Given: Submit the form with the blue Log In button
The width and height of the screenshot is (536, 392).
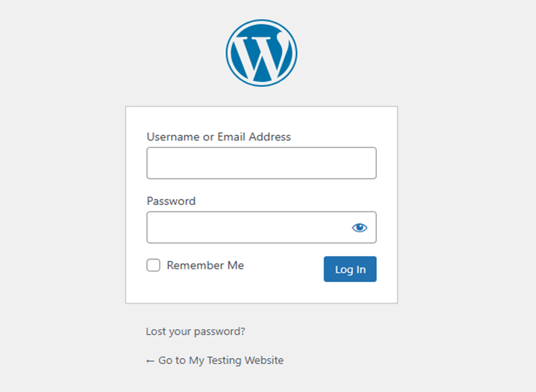Looking at the screenshot, I should tap(350, 269).
